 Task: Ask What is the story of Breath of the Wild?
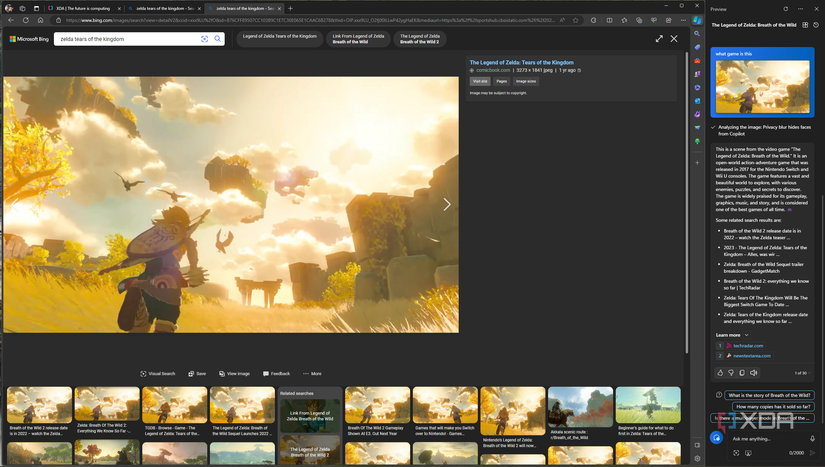769,395
